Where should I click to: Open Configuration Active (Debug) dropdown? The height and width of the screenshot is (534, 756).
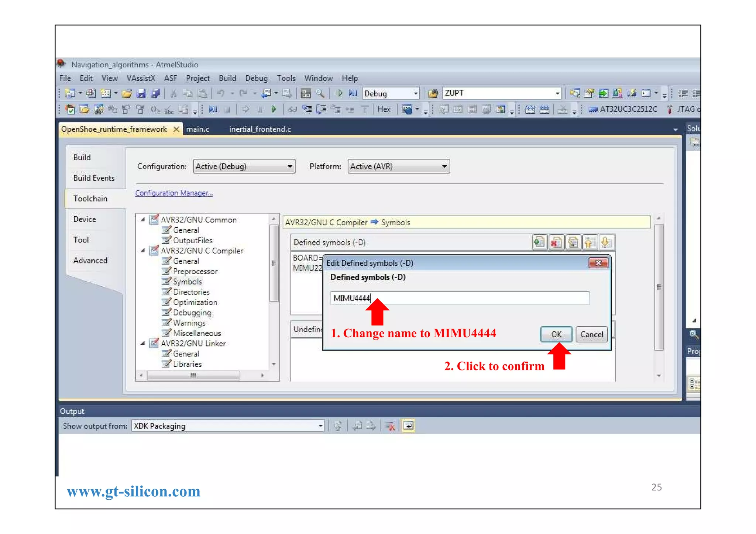coord(244,166)
